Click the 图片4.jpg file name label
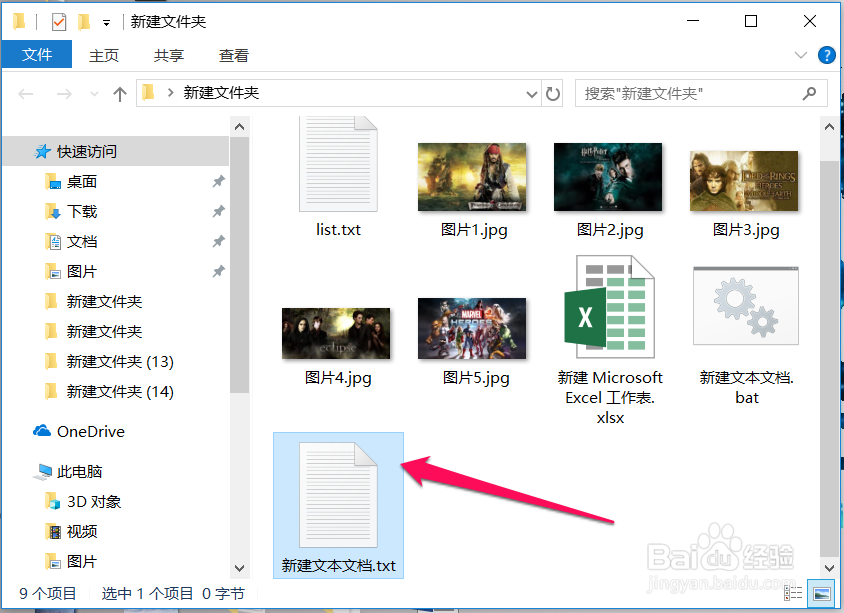This screenshot has height=613, width=844. coord(338,378)
